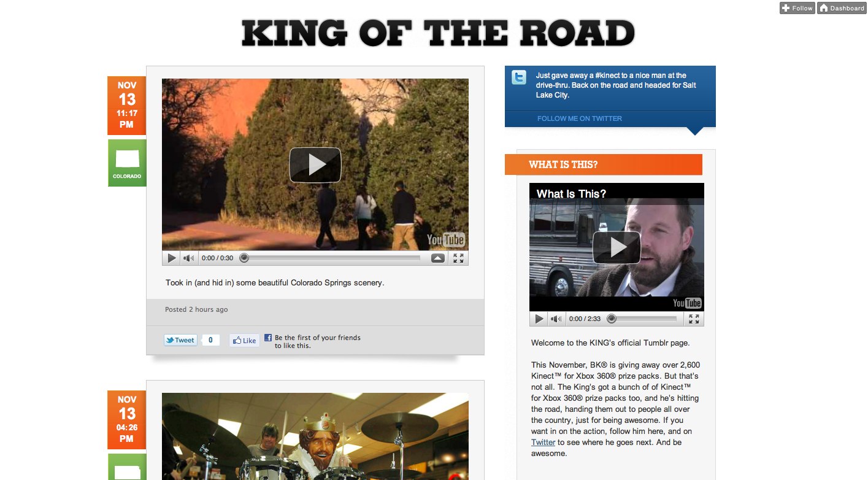Viewport: 868px width, 480px height.
Task: Select the Colorado state tag icon
Action: point(127,163)
